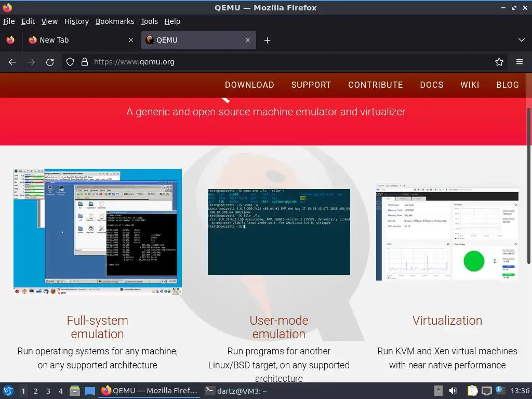Click the User-mode emulation heading

tap(279, 327)
